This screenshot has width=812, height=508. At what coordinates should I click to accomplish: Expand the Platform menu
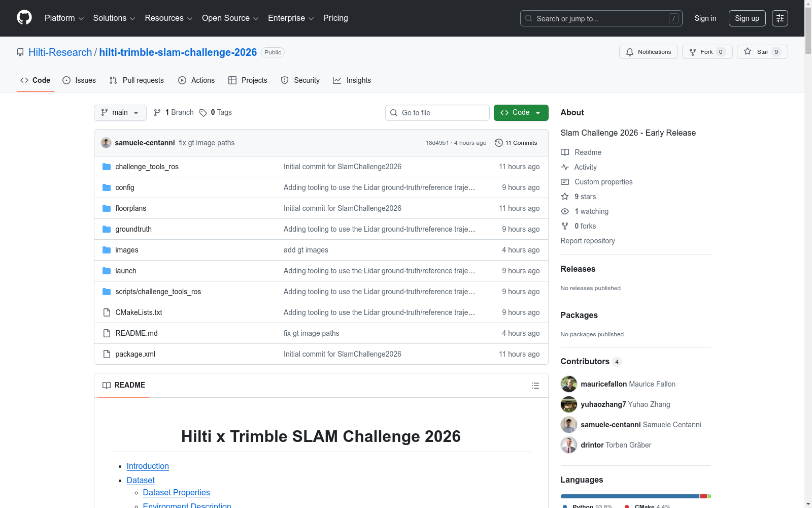pos(64,18)
